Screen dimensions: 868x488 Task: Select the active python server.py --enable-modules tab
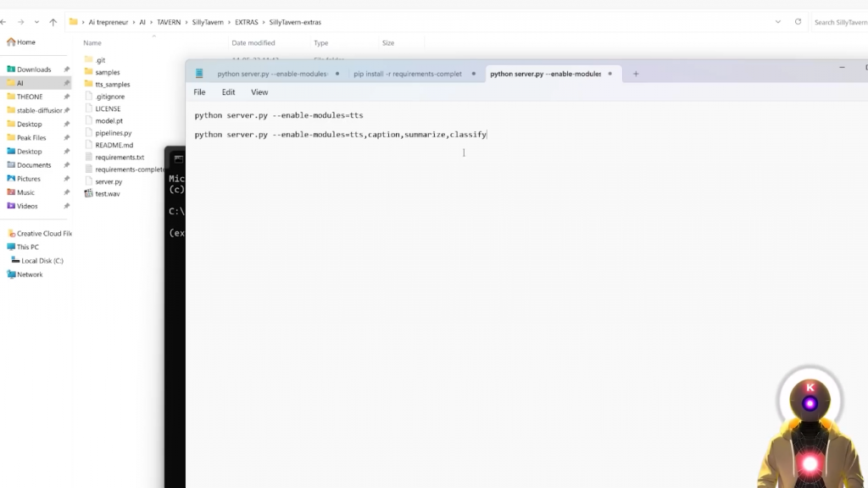tap(545, 74)
